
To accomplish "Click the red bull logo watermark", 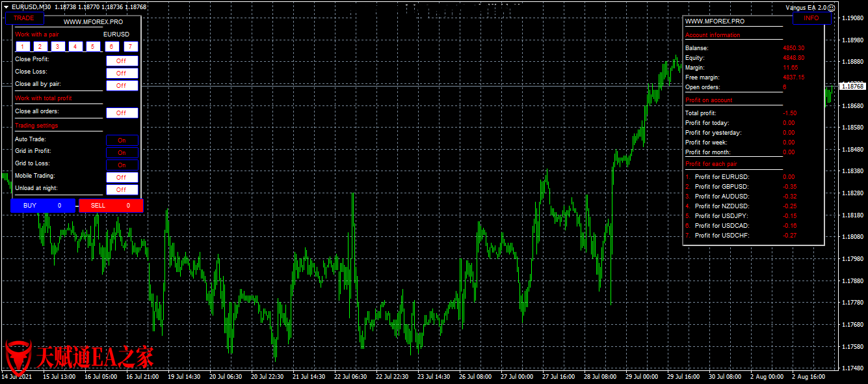I will 18,357.
